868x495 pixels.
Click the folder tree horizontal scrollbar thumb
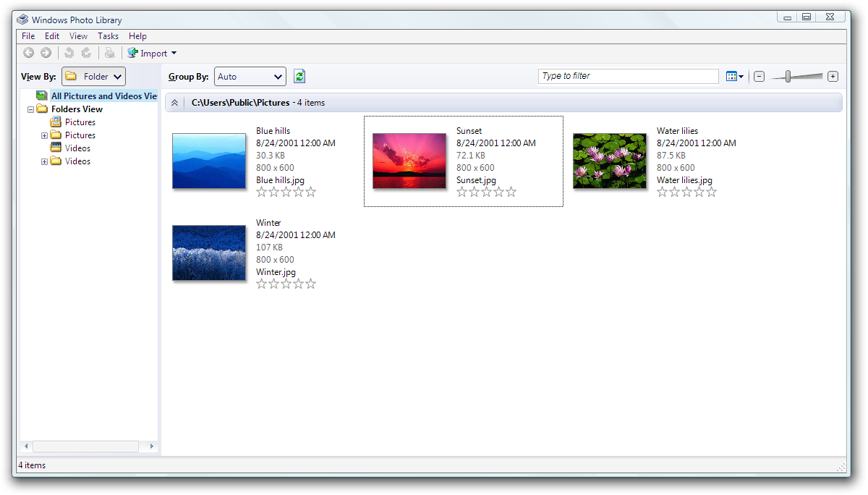click(x=86, y=447)
